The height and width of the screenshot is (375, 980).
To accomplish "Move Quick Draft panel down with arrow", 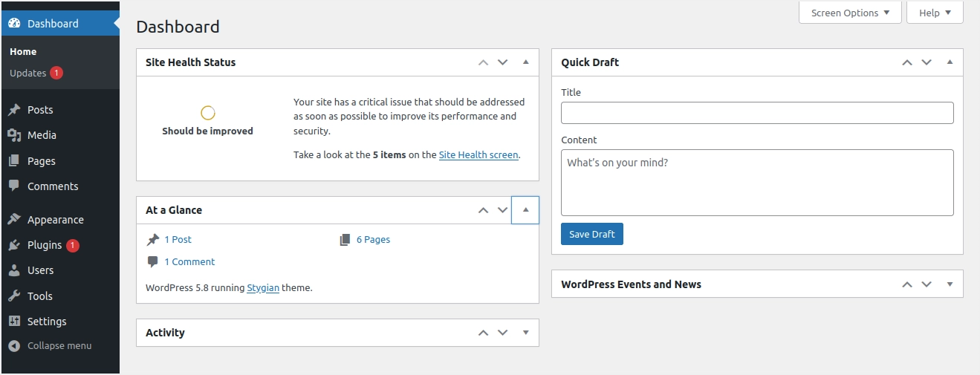I will click(927, 62).
